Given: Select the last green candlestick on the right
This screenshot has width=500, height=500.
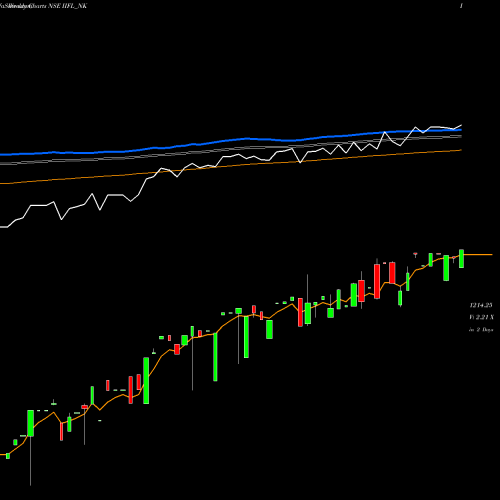Looking at the screenshot, I should 461,259.
